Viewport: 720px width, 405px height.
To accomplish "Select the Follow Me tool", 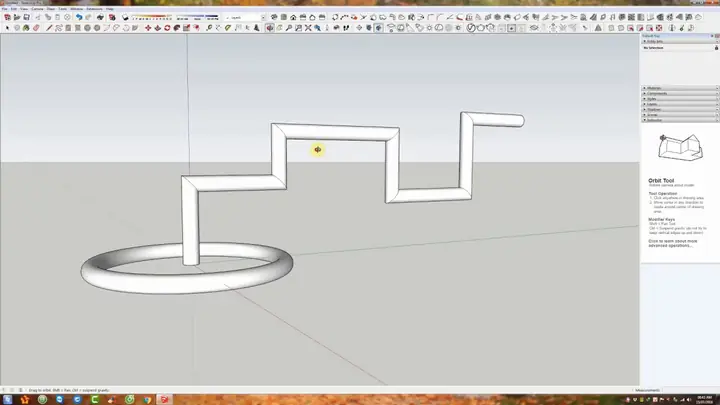I will (177, 28).
